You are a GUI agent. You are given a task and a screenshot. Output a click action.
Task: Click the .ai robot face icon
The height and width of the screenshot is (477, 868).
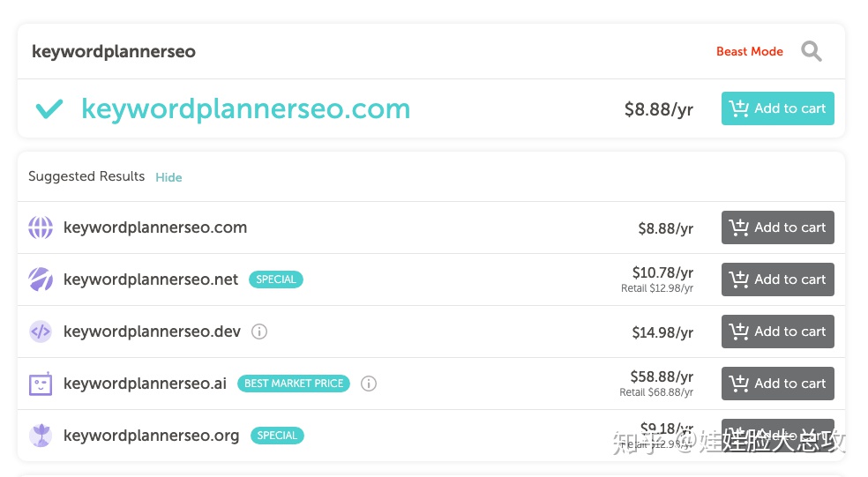coord(41,384)
